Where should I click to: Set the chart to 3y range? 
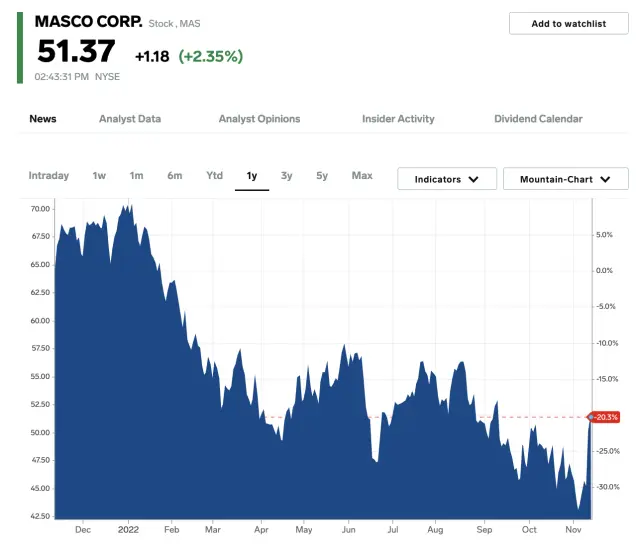pos(287,176)
